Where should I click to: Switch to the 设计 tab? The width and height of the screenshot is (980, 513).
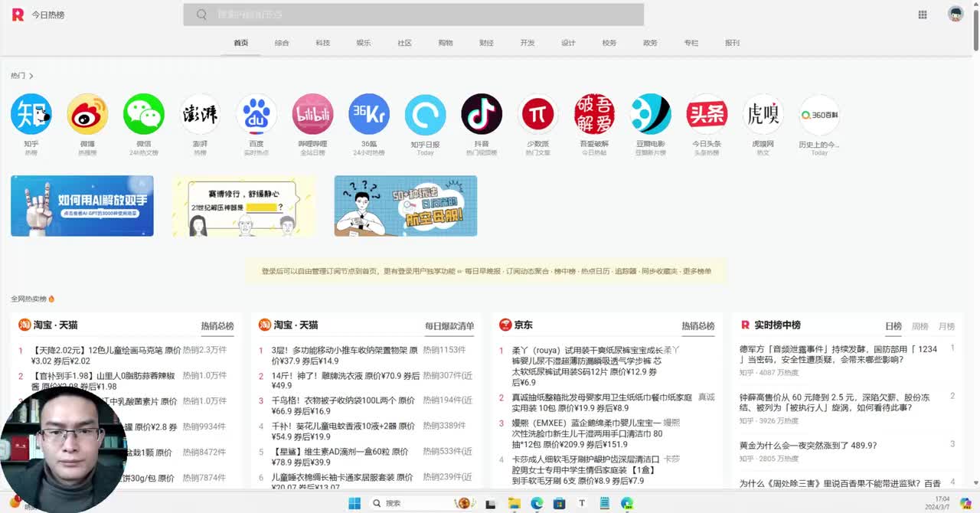point(568,43)
